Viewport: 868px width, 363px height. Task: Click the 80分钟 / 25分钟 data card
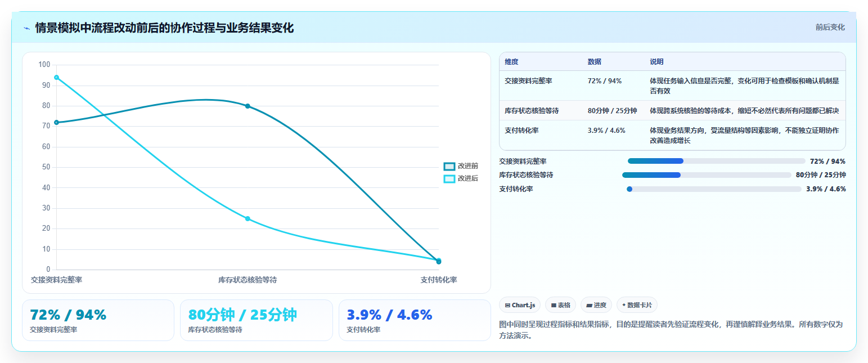[x=257, y=320]
